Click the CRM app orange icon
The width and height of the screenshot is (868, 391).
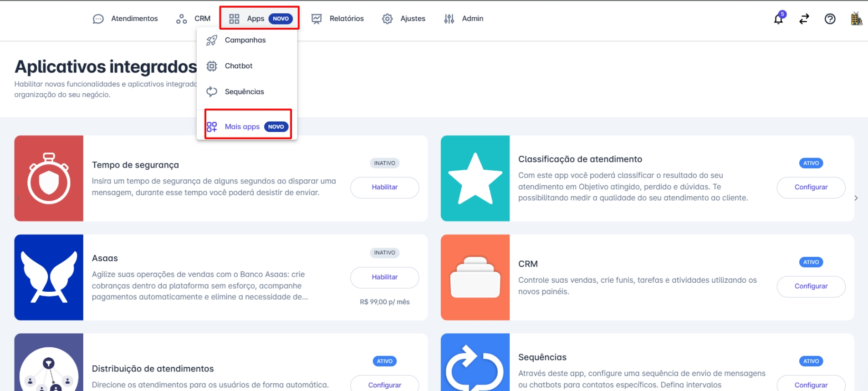(475, 277)
